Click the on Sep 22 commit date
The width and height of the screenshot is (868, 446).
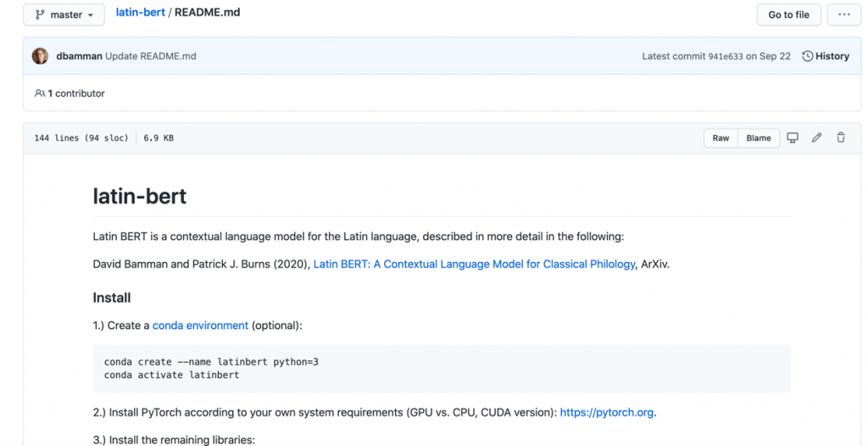(x=768, y=56)
